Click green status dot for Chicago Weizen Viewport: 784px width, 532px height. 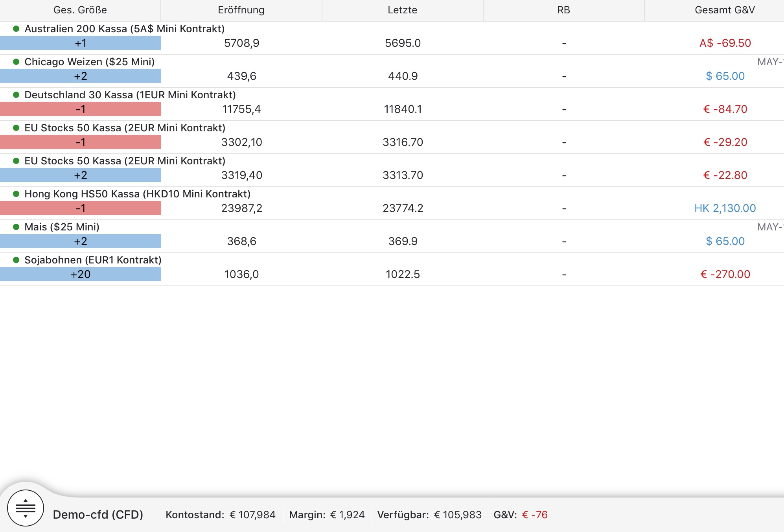click(16, 62)
